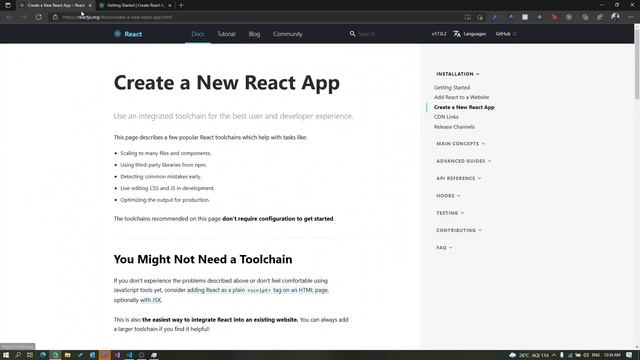Open the Edge settings and more menu
Viewport: 640px width, 360px height.
pyautogui.click(x=631, y=17)
